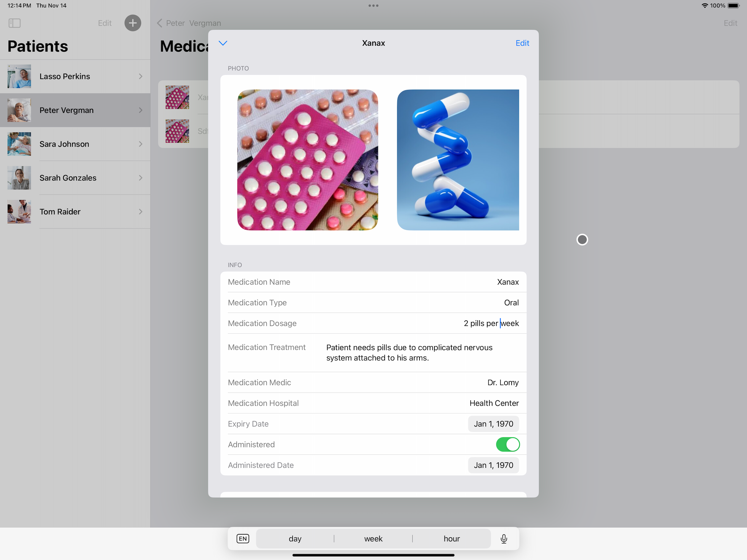Toggle the Administered switch off
This screenshot has width=747, height=560.
[x=507, y=445]
